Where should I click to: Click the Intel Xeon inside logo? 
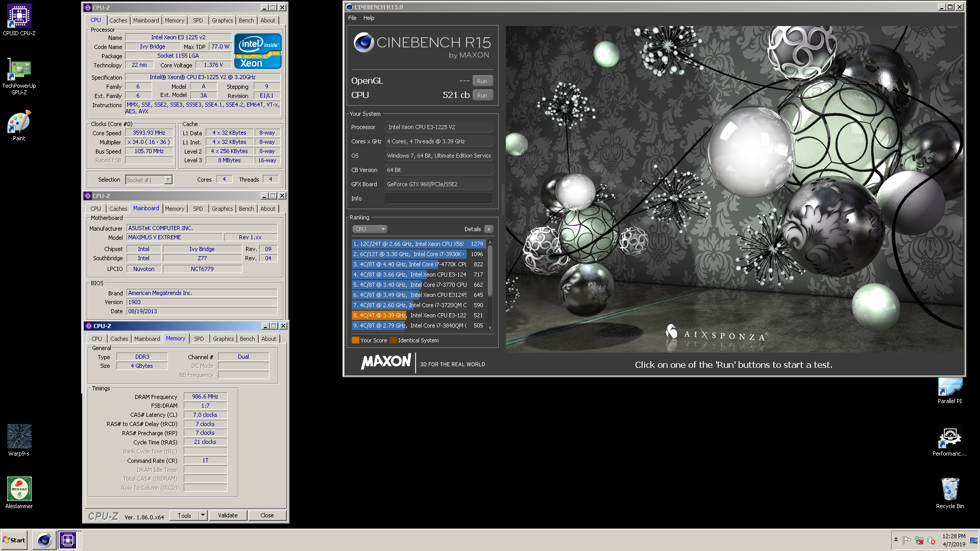click(x=258, y=51)
